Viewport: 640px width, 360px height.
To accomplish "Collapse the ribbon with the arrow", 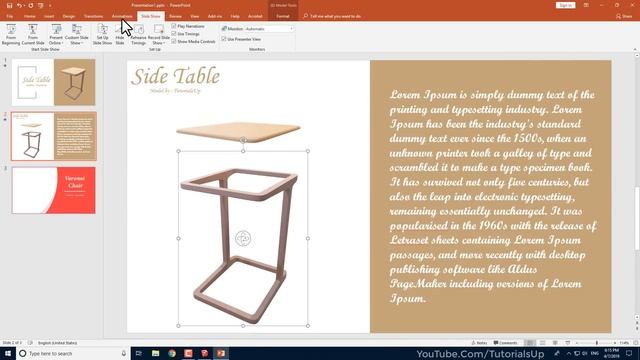I will click(x=635, y=49).
